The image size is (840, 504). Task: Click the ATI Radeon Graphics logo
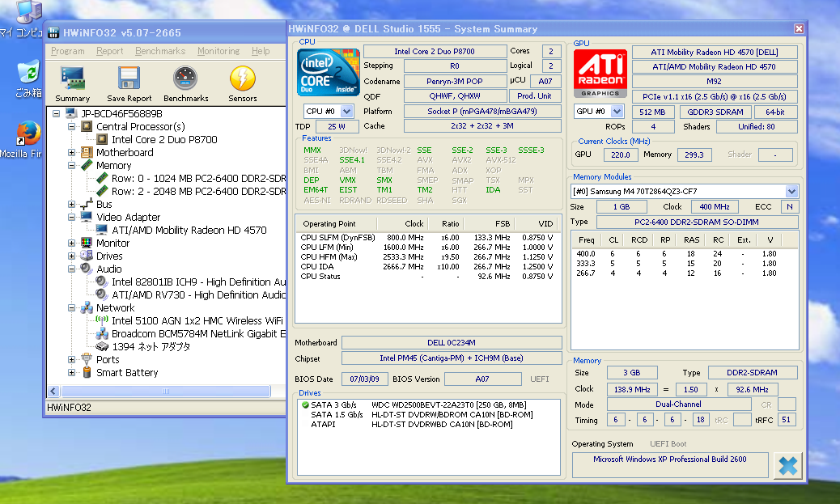600,74
